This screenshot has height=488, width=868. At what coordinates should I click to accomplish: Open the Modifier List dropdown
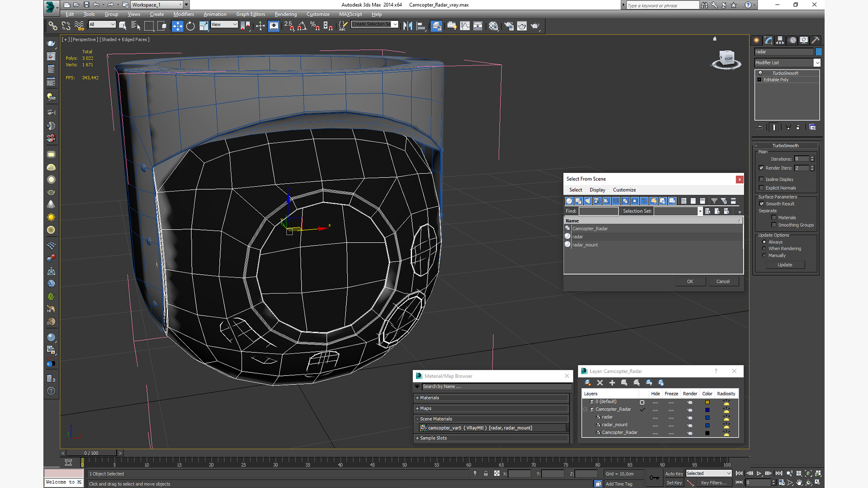click(787, 63)
